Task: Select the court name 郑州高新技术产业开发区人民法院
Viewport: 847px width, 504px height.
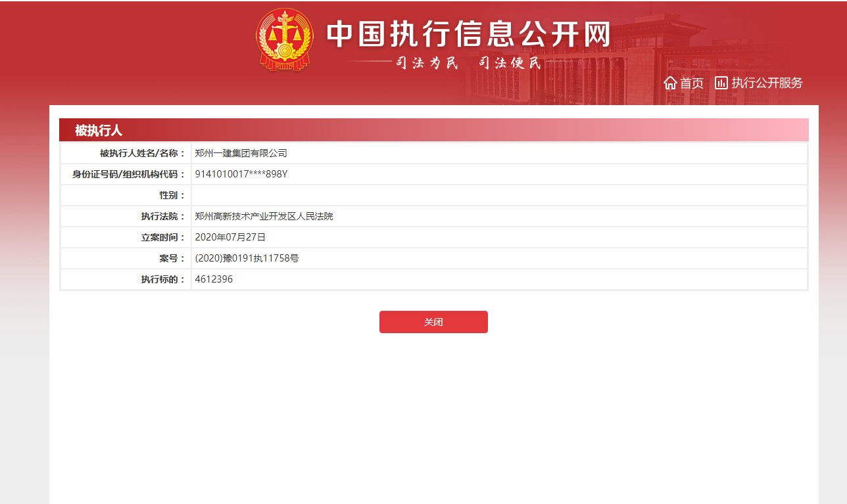Action: point(264,216)
